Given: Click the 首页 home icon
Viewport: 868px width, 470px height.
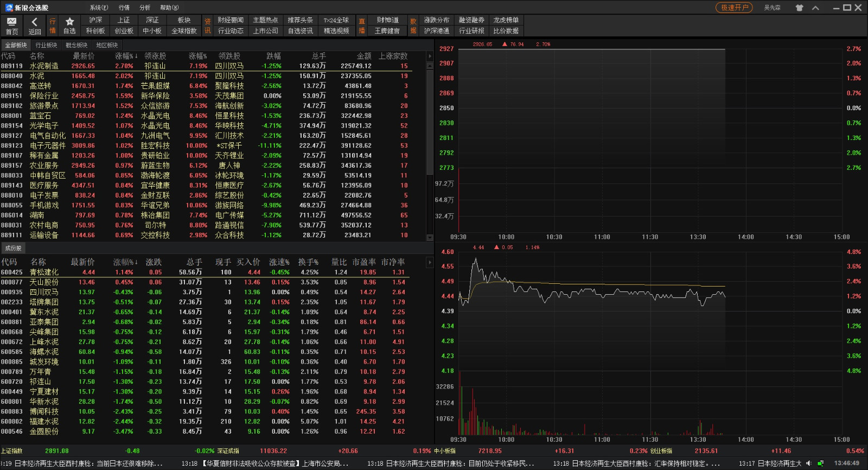Looking at the screenshot, I should click(x=11, y=26).
